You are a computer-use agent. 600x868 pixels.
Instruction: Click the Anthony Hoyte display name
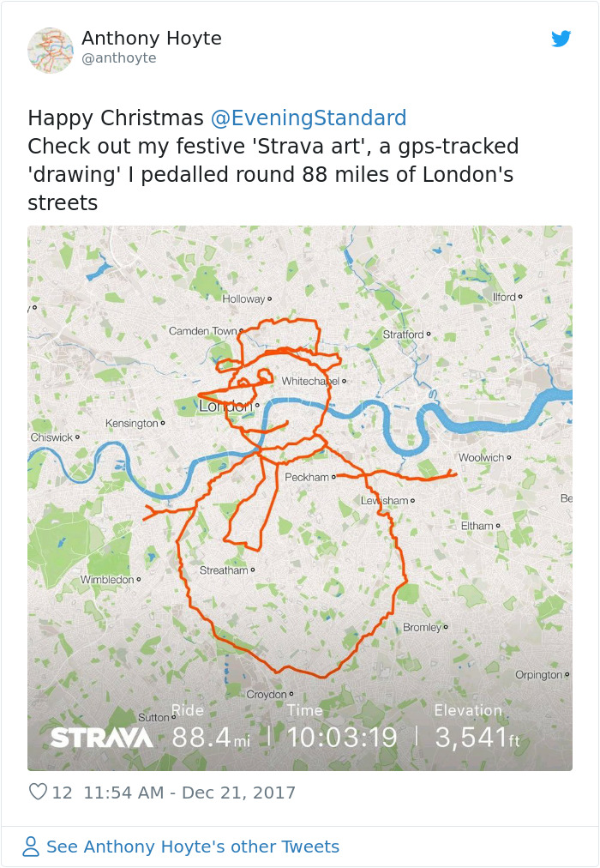(x=152, y=38)
